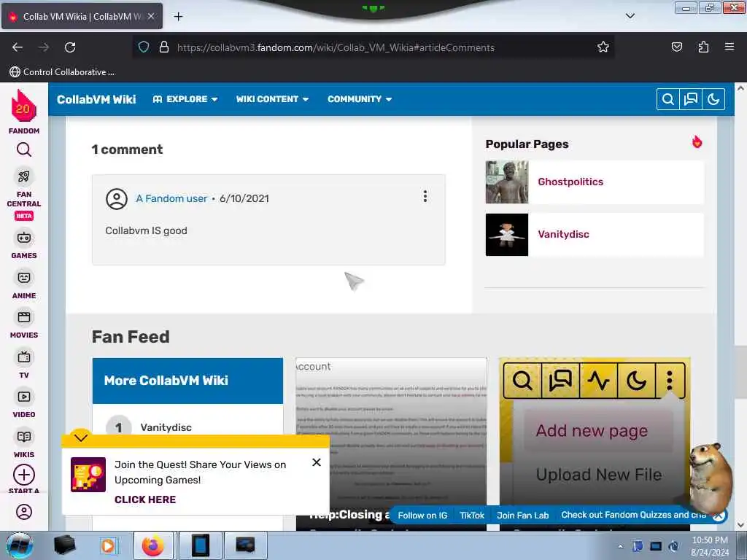Open the Help:Closing account article card
The height and width of the screenshot is (560, 747).
[x=391, y=444]
